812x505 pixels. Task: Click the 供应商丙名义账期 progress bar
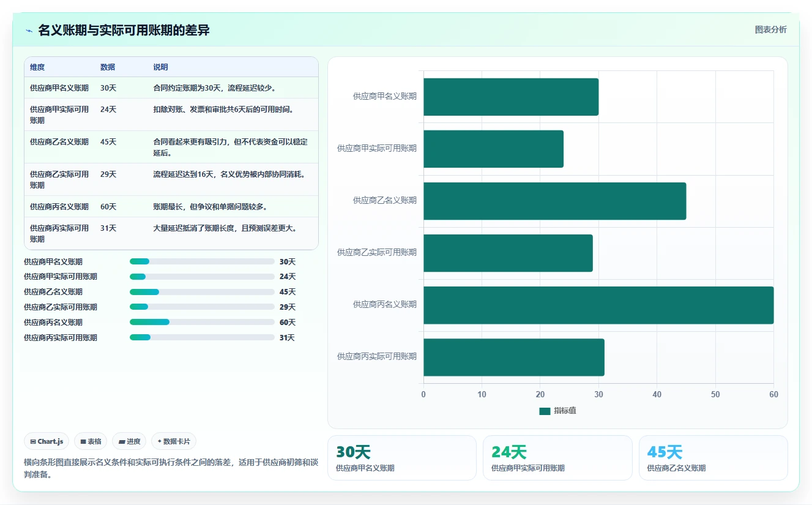pyautogui.click(x=202, y=322)
